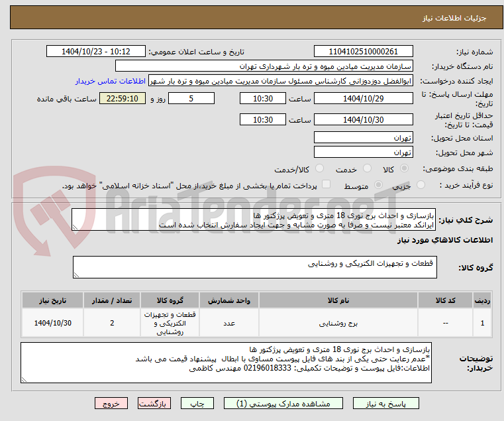Click the resize handle of گروه کالا box
504x421 pixels.
coord(77,274)
